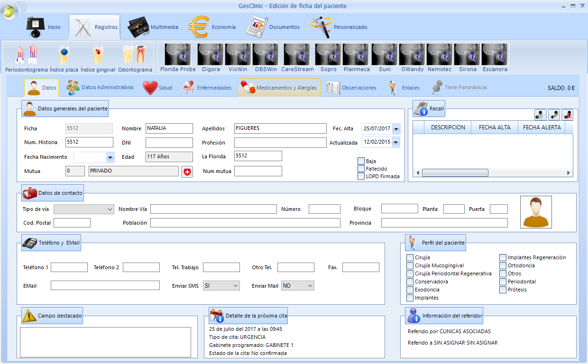Check the Baja checkbox
Image resolution: width=588 pixels, height=364 pixels.
[x=361, y=161]
